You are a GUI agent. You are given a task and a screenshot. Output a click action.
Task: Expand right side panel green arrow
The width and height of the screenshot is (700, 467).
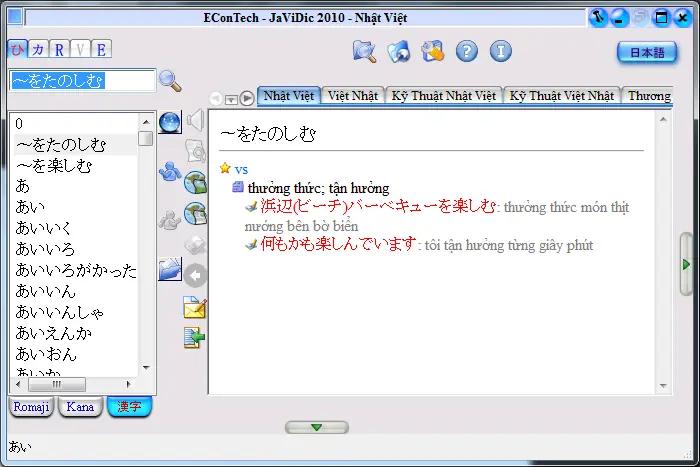(687, 265)
